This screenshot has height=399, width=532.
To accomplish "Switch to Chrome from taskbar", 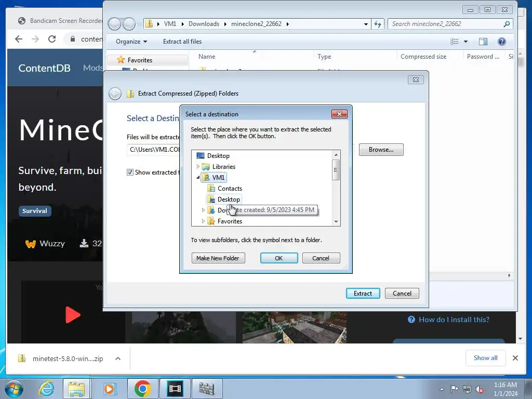I will click(x=142, y=389).
